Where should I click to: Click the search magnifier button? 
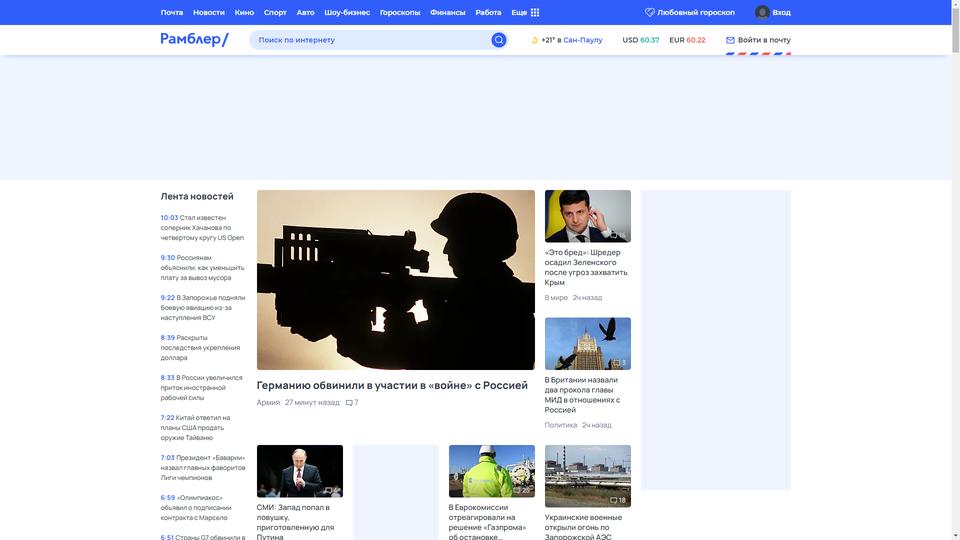[x=498, y=40]
